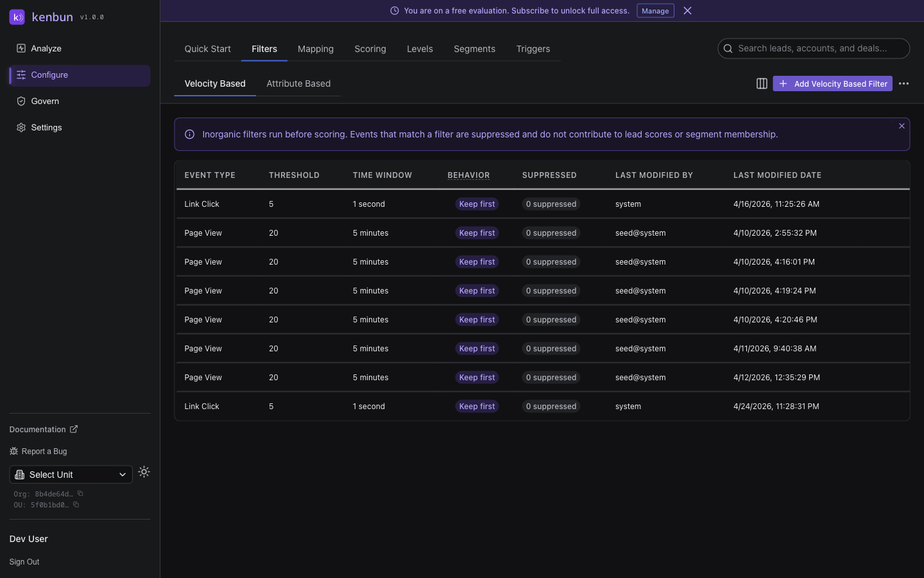This screenshot has height=578, width=924.
Task: Open the Configure section
Action: click(80, 75)
